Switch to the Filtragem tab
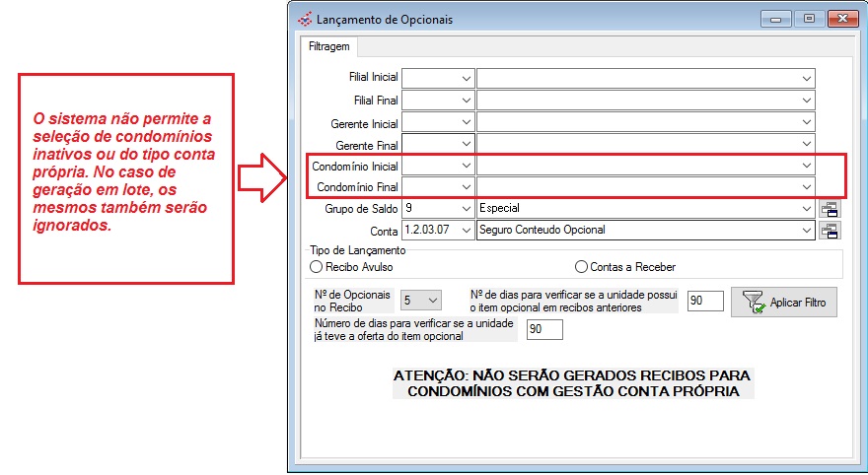The width and height of the screenshot is (868, 475). [x=330, y=45]
